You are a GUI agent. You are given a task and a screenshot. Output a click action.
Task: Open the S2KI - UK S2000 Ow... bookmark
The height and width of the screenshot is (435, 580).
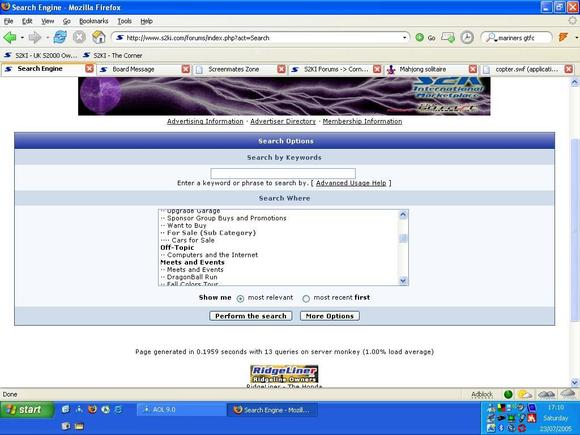click(40, 55)
